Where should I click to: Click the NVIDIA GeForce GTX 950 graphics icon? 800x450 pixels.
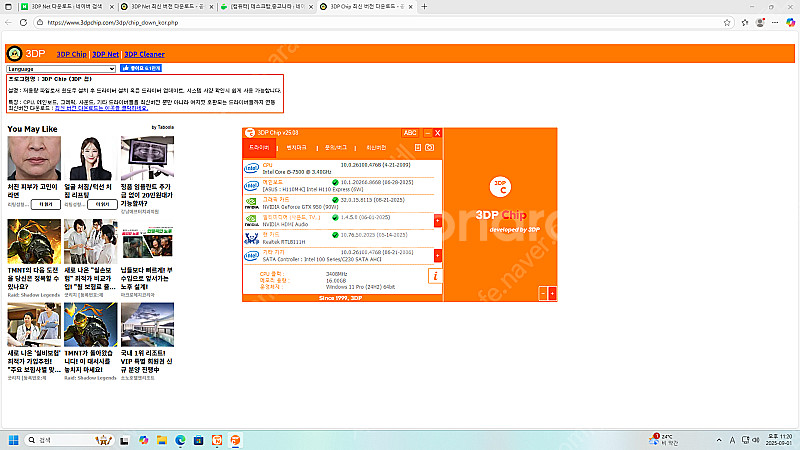pos(252,203)
